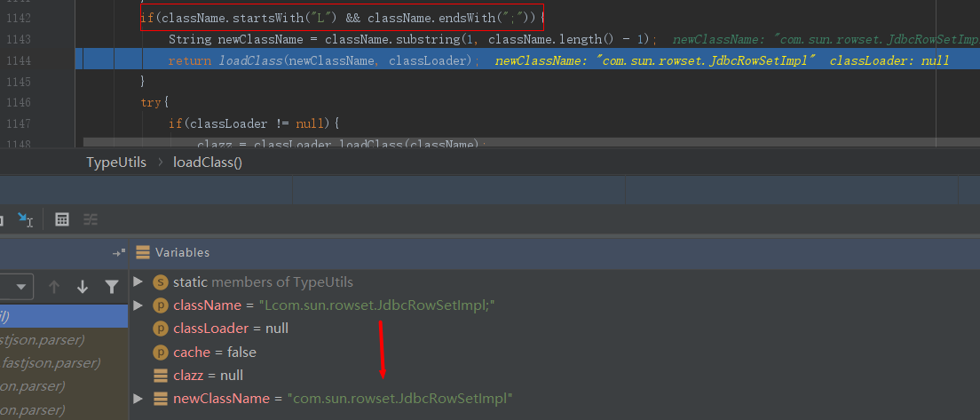Click the restore layout pin icon

(117, 253)
